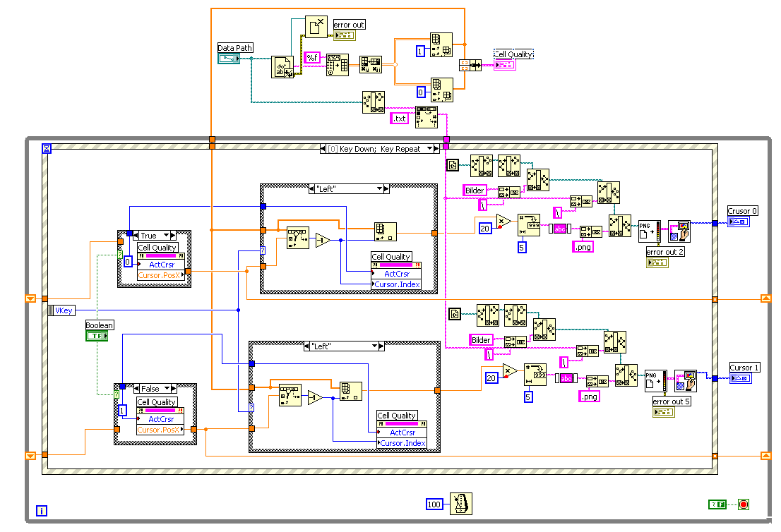Click the .txt string constant
The width and height of the screenshot is (781, 532).
tap(399, 119)
